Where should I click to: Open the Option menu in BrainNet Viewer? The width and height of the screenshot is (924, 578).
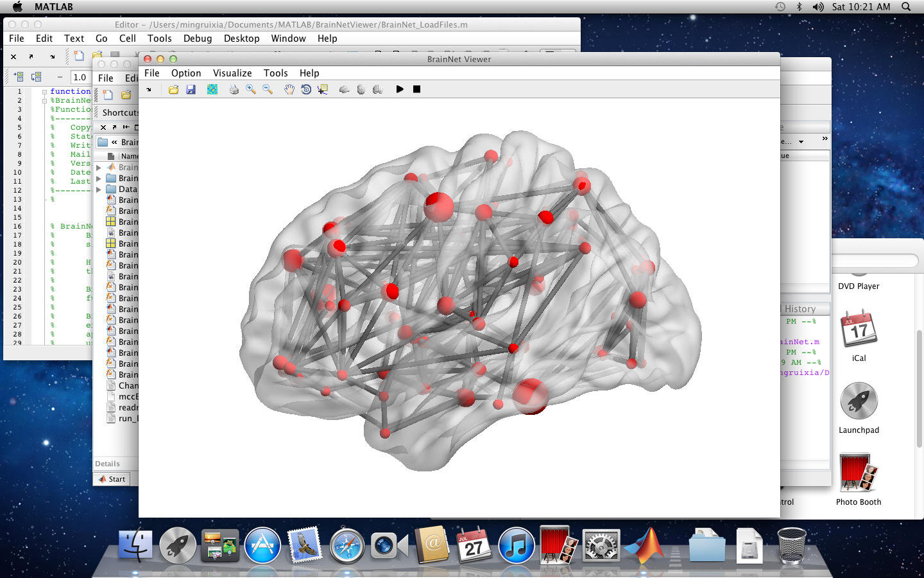point(186,73)
